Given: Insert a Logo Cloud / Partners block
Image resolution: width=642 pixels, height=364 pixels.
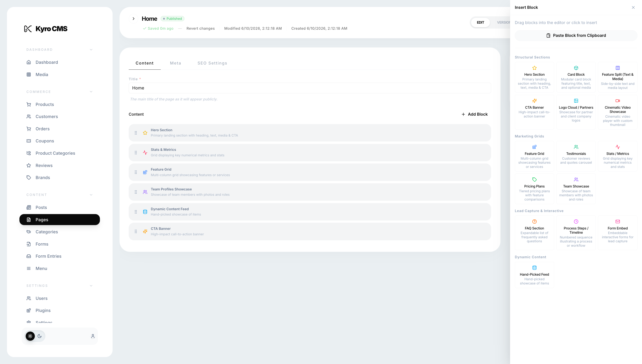Looking at the screenshot, I should [576, 112].
